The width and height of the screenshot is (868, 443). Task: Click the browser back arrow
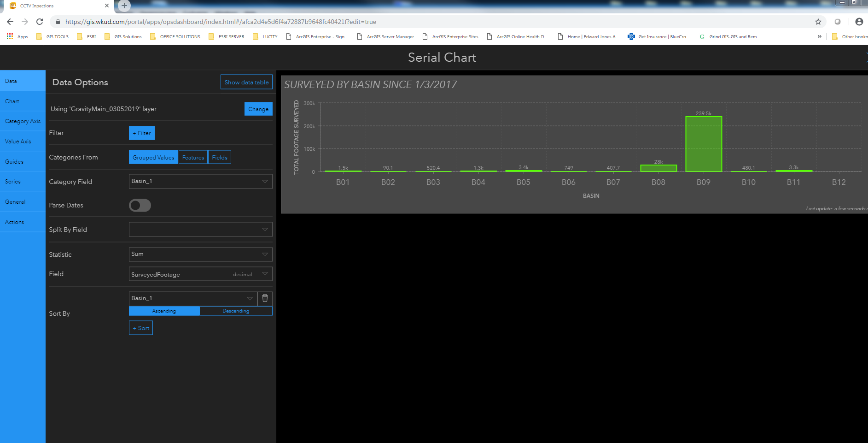(x=10, y=22)
